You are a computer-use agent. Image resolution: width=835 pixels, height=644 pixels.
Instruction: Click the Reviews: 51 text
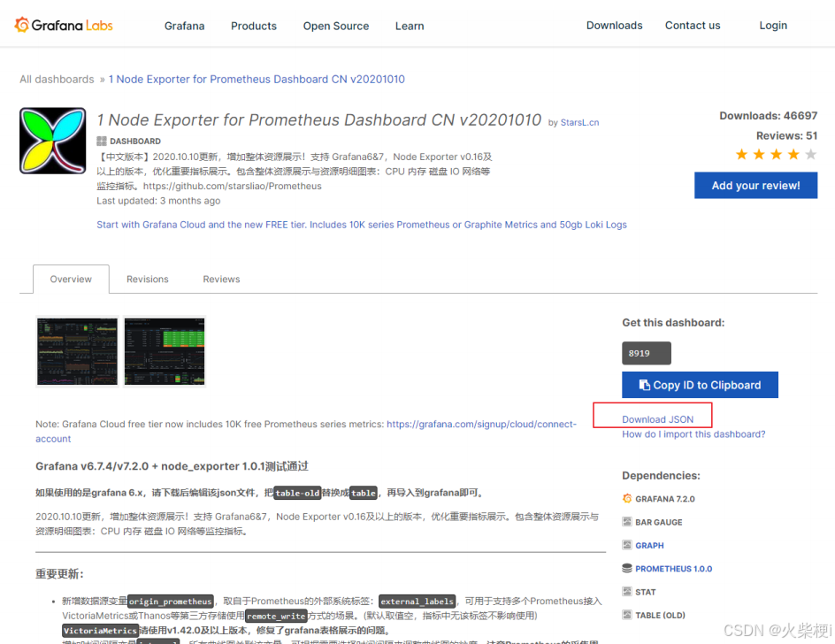click(x=786, y=136)
